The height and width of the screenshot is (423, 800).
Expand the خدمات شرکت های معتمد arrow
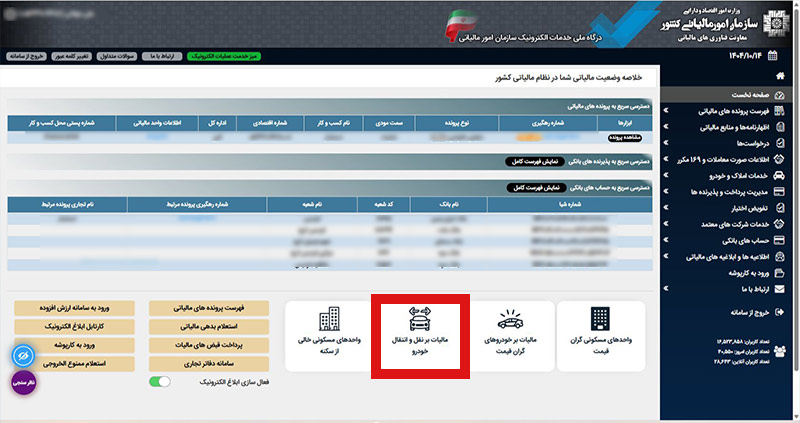pyautogui.click(x=666, y=223)
